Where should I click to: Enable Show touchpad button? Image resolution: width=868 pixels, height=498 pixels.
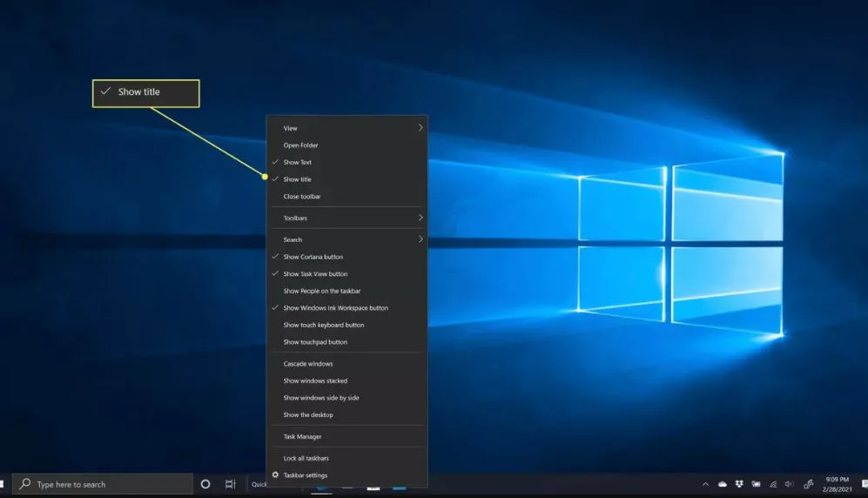click(347, 342)
